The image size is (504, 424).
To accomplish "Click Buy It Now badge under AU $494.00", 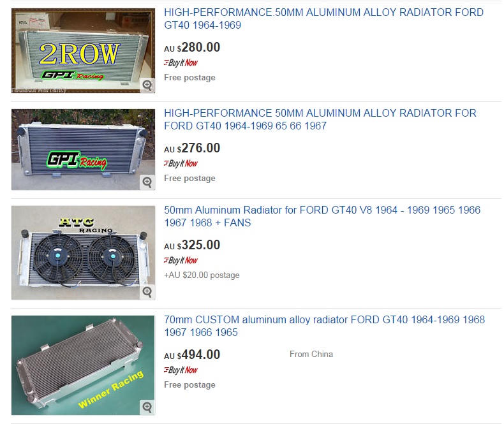I will coord(181,370).
